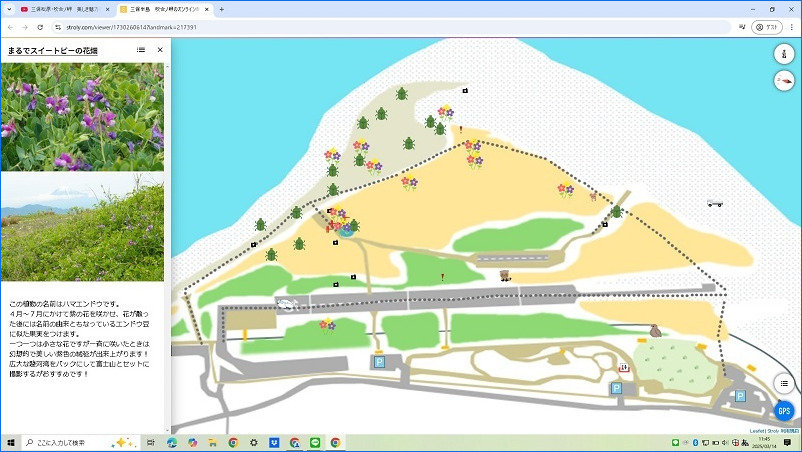Open the list view icon in sidebar header
802x452 pixels.
point(141,49)
